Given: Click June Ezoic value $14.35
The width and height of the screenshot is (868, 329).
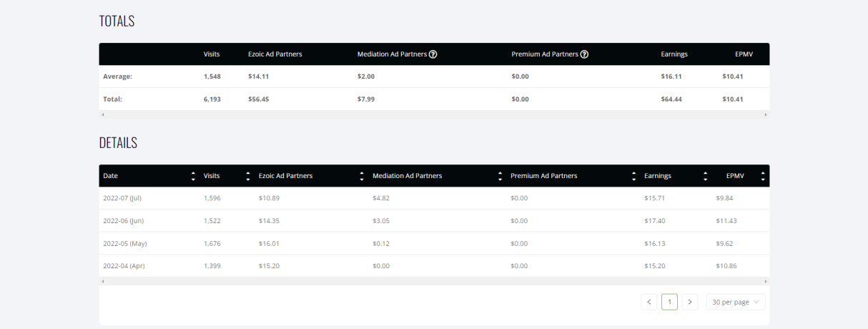Looking at the screenshot, I should (x=269, y=221).
